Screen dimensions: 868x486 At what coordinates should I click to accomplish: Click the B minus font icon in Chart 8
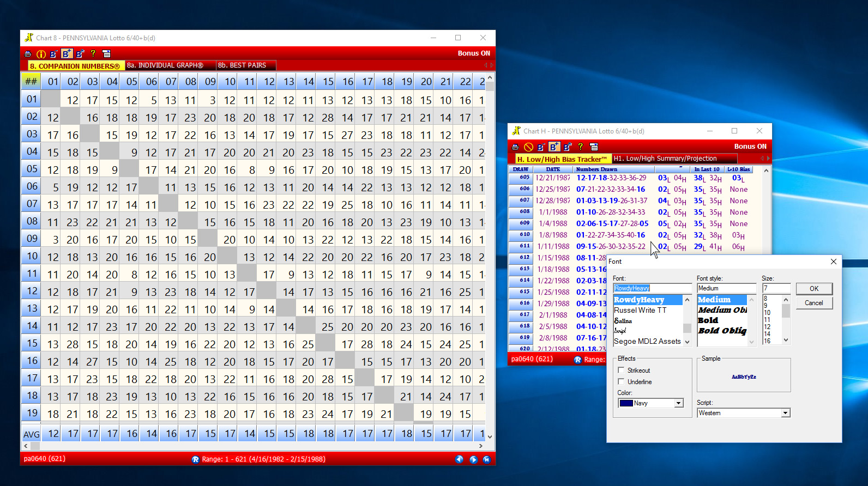(x=53, y=54)
